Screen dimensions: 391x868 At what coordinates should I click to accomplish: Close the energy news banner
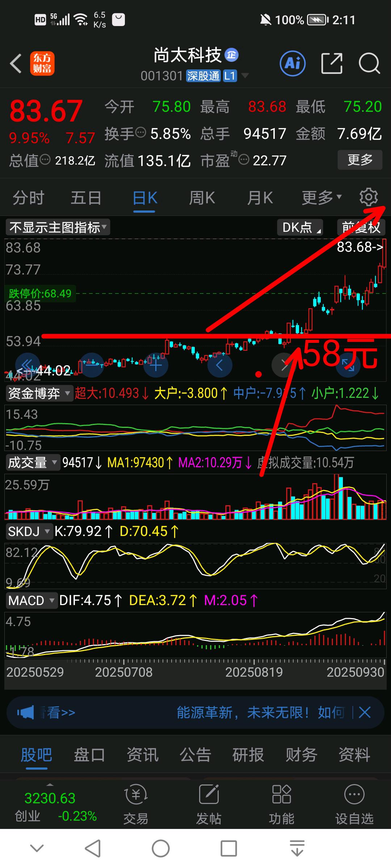365,712
